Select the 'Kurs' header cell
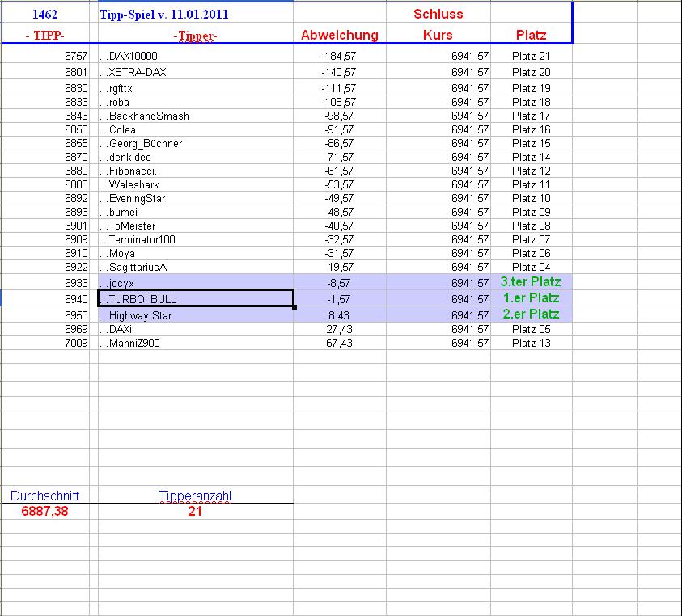This screenshot has height=616, width=682. click(438, 34)
